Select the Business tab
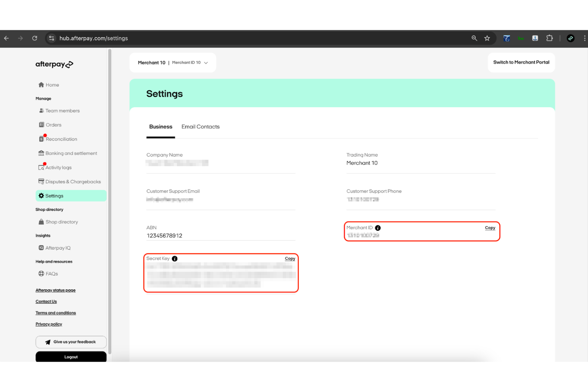Screen dimensions: 588x392 [161, 127]
